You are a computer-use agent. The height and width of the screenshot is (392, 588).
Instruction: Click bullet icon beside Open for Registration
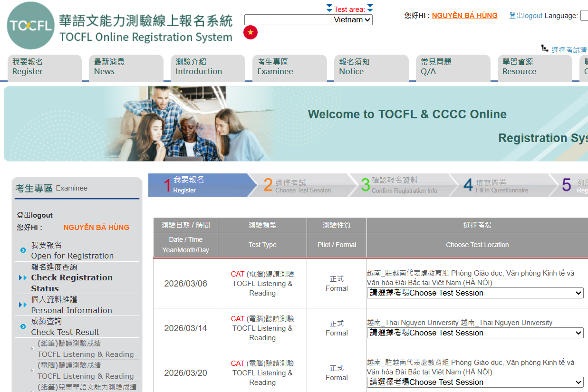[23, 250]
